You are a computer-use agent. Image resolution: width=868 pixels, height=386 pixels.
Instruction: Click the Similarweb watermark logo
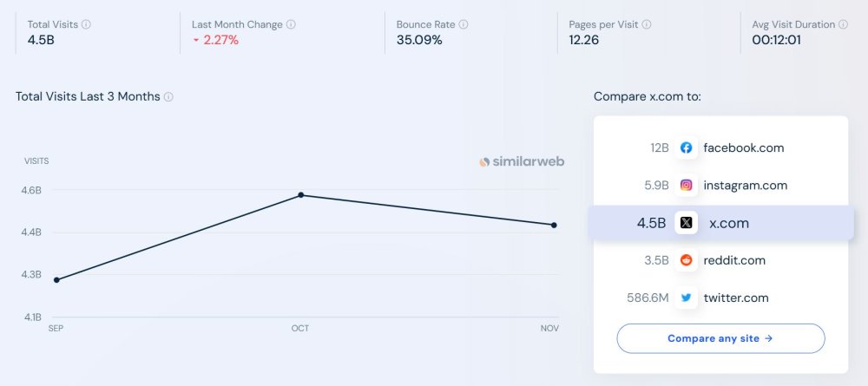523,161
